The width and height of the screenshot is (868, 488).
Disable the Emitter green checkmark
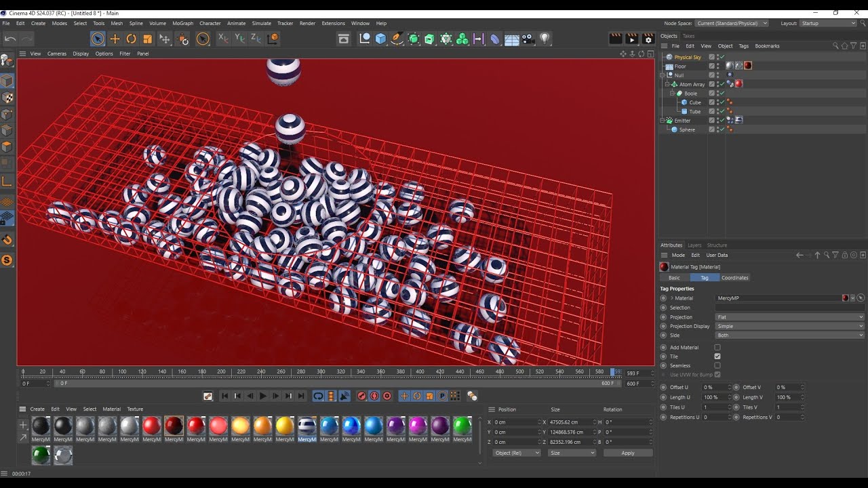point(722,121)
